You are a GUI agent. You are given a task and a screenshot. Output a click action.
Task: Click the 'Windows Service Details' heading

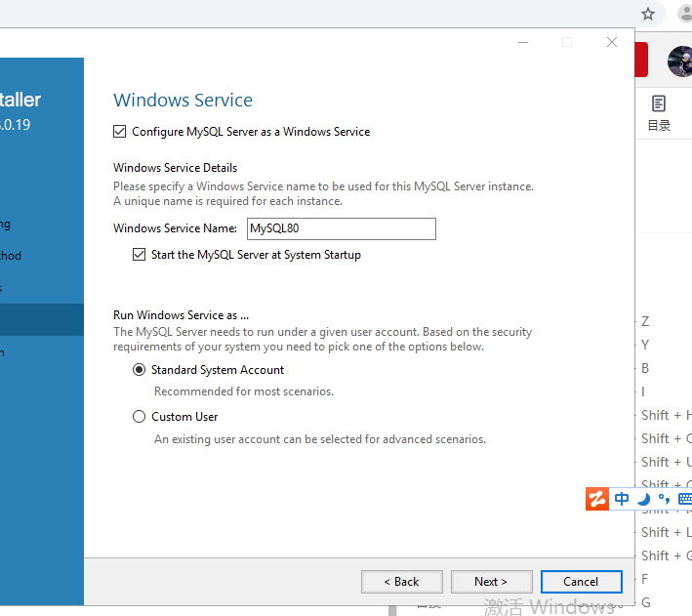(x=176, y=168)
